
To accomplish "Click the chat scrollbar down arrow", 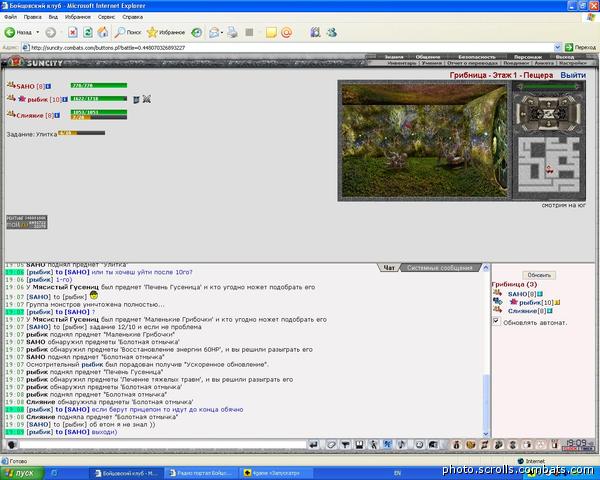I will [x=486, y=434].
